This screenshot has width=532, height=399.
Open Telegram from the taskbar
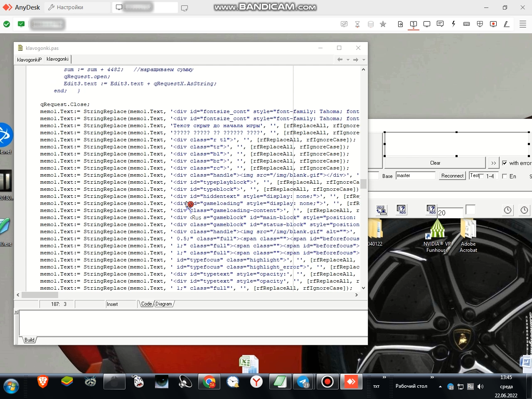pyautogui.click(x=303, y=382)
